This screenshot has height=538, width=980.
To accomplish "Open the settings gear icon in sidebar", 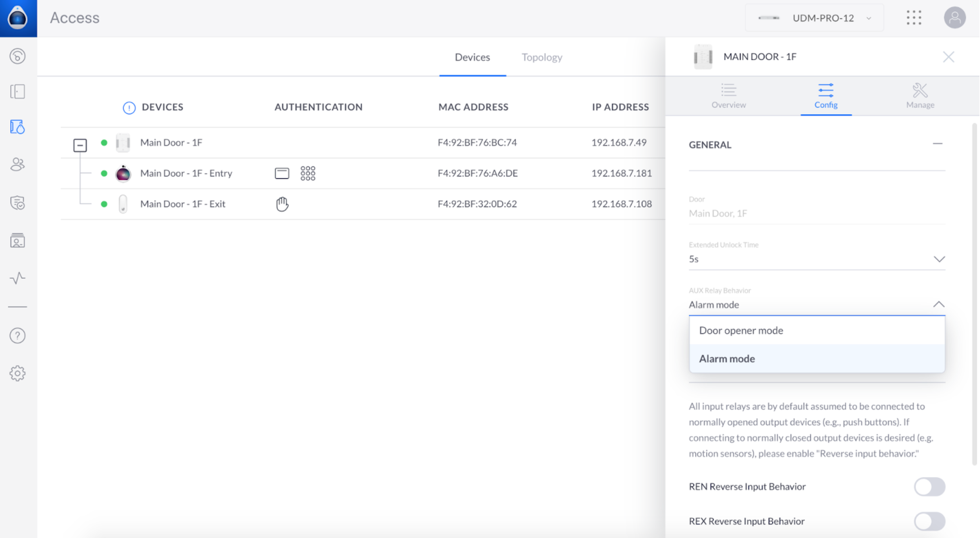I will (x=18, y=373).
